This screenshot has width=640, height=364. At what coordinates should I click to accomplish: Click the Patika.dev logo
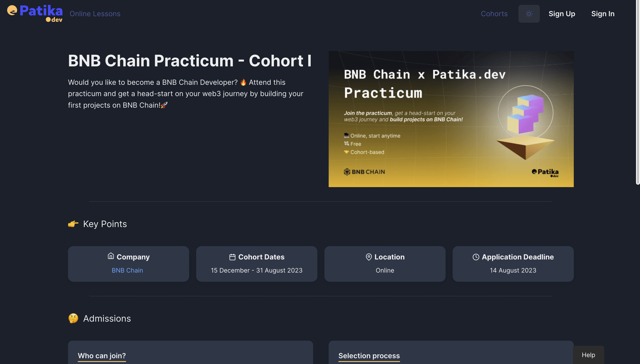[x=35, y=14]
